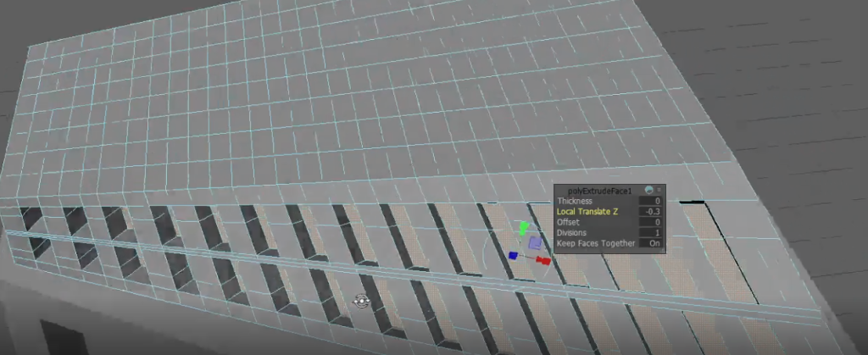Click the Offset value field
The width and height of the screenshot is (868, 355).
[652, 222]
